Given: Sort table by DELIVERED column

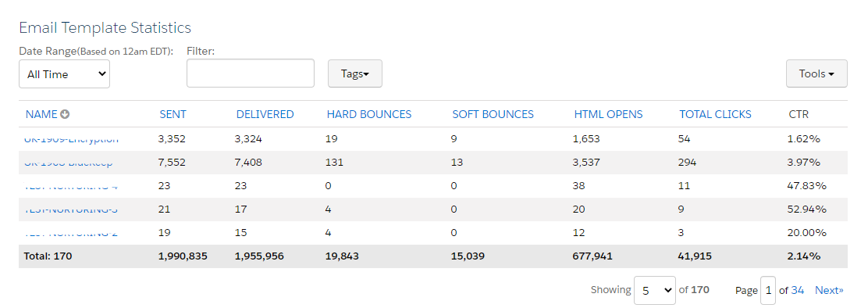Looking at the screenshot, I should click(x=265, y=115).
